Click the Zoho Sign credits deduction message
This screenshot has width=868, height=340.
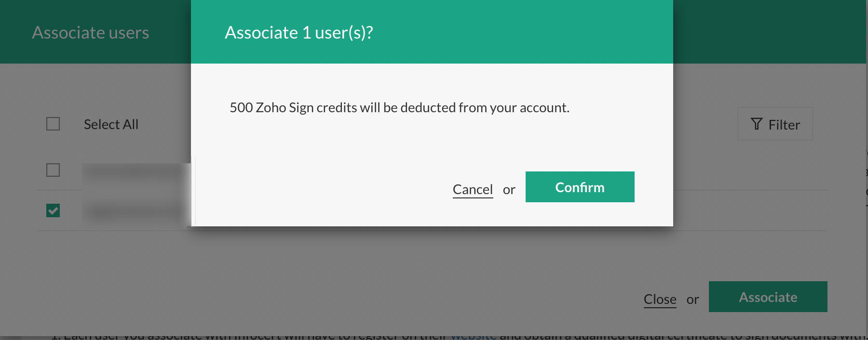399,107
